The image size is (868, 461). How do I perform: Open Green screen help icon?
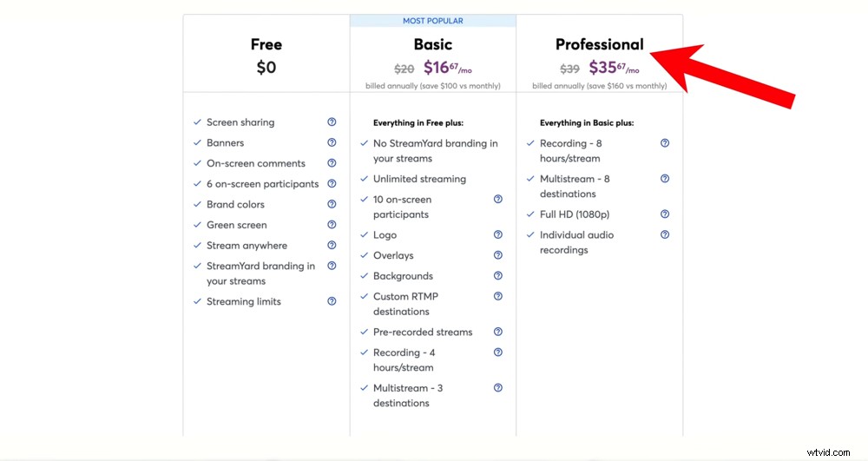pos(332,225)
